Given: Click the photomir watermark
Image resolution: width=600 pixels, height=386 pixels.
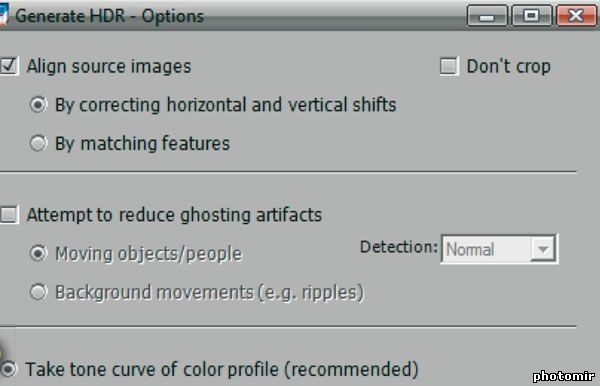Looking at the screenshot, I should (x=564, y=376).
